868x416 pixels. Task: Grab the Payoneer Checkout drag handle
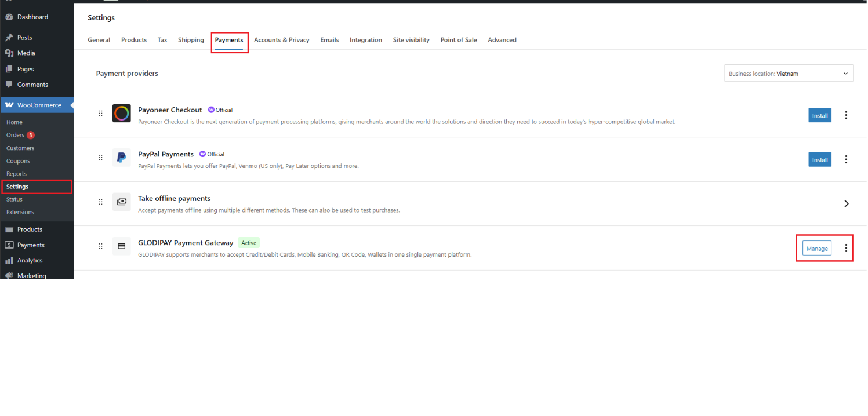click(x=100, y=114)
